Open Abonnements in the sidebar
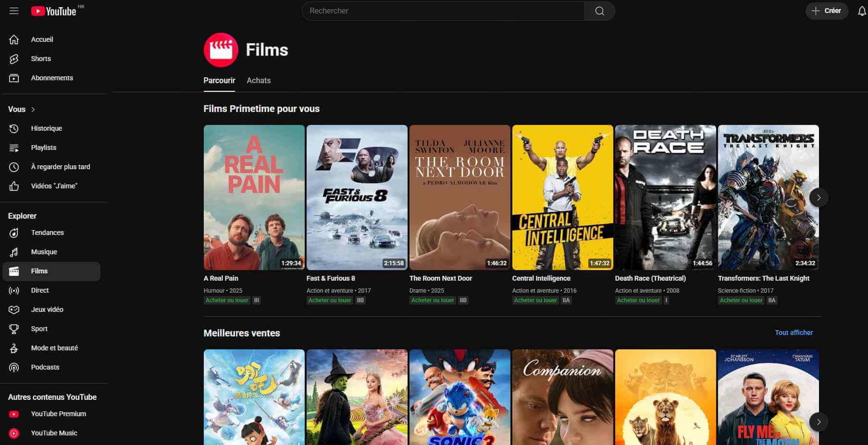Screen dimensions: 868x445 point(51,78)
